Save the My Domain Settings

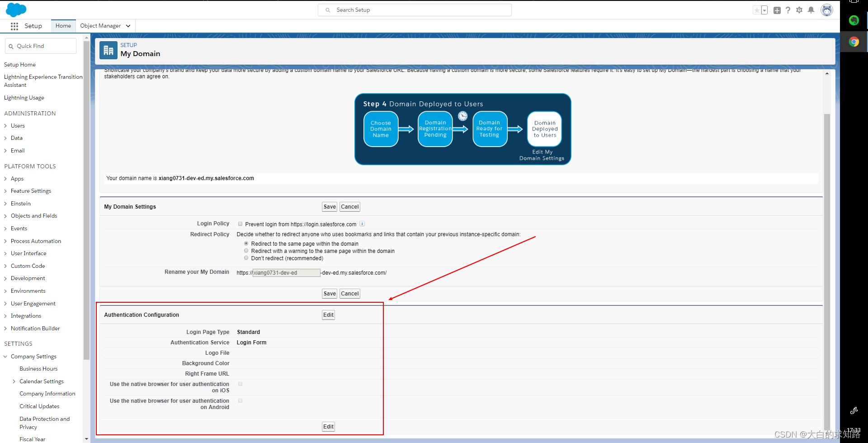pos(329,206)
